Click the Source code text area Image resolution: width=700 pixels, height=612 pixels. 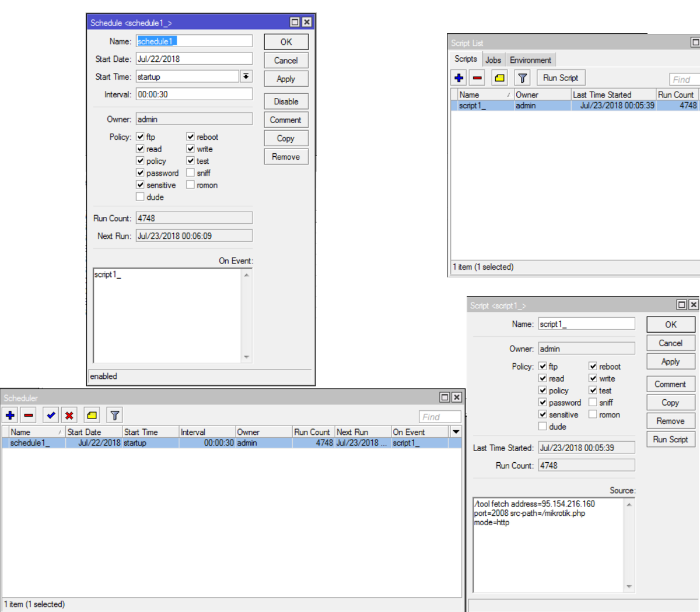point(549,545)
